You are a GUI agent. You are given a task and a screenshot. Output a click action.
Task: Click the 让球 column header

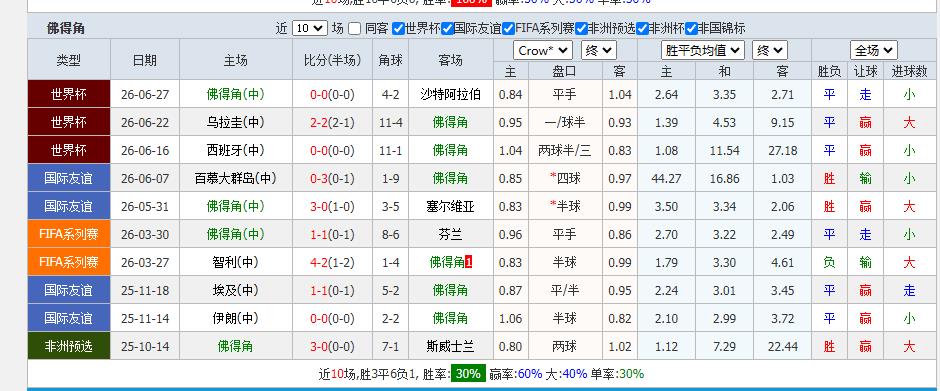(x=865, y=71)
